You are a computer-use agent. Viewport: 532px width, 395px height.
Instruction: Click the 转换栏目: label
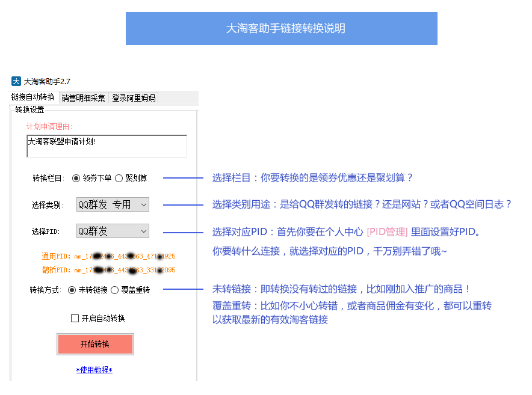coord(49,179)
